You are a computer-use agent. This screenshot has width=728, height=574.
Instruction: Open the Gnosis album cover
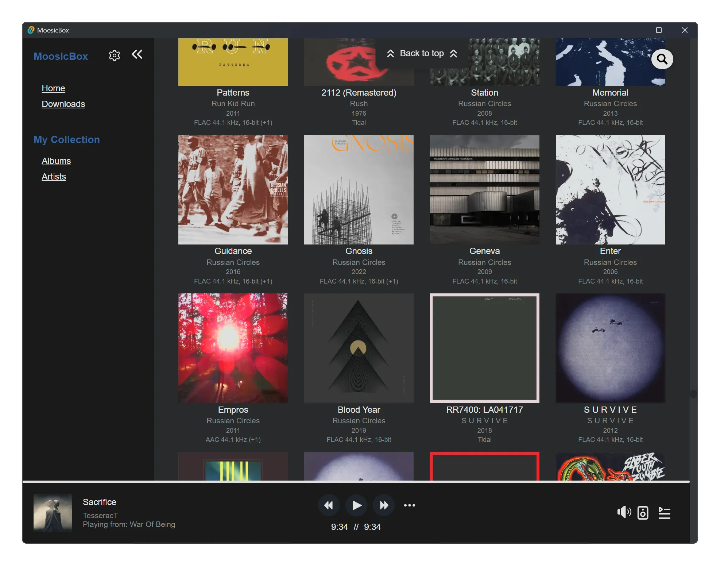coord(359,190)
